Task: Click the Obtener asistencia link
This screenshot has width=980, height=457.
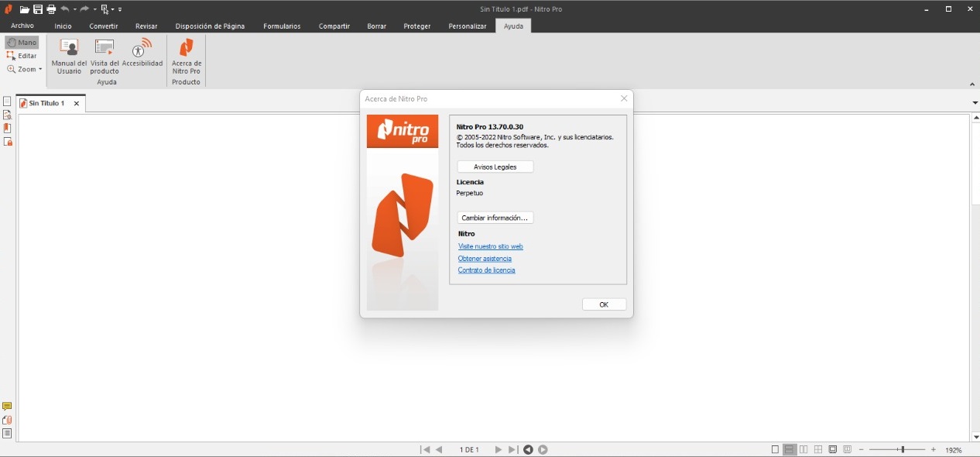Action: (485, 259)
